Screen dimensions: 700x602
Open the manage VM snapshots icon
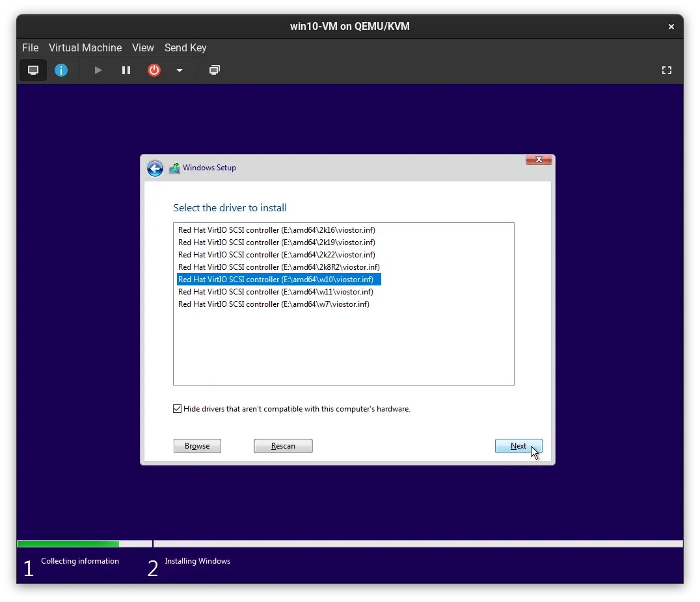(x=215, y=70)
